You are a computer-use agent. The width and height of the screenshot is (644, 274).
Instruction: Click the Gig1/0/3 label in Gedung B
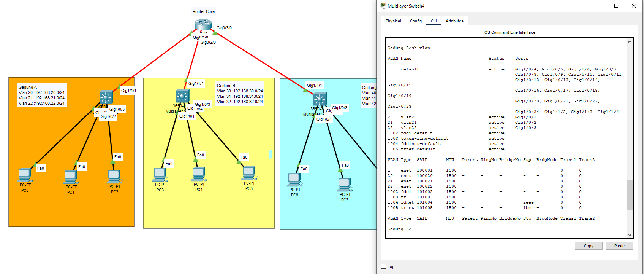203,104
